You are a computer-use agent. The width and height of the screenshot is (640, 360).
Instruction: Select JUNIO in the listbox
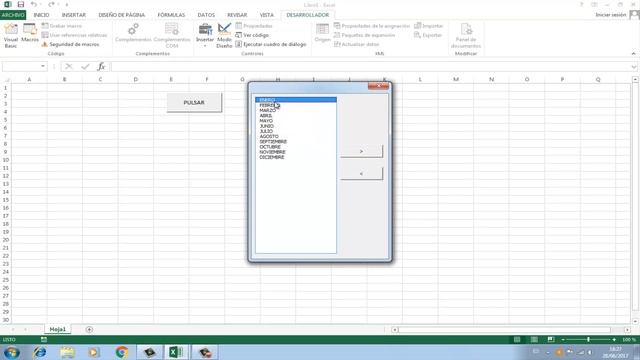296,126
